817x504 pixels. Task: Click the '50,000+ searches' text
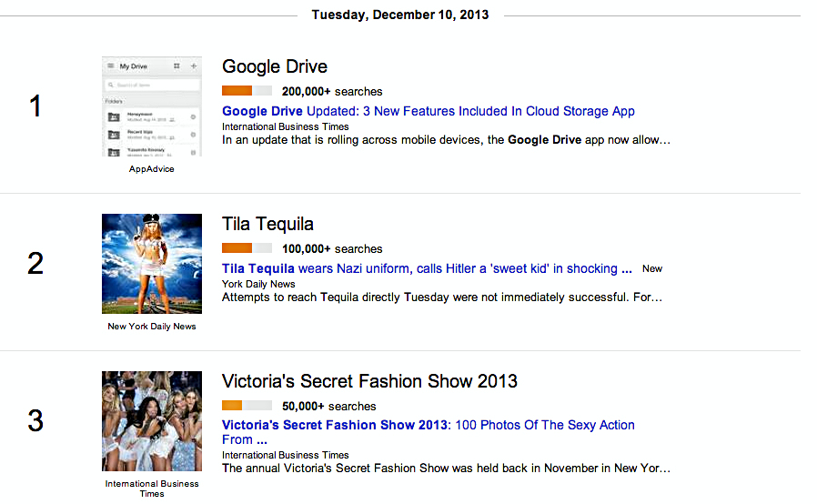coord(329,406)
